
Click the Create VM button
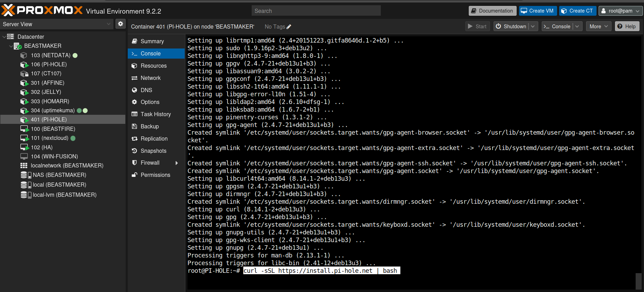[x=538, y=11]
